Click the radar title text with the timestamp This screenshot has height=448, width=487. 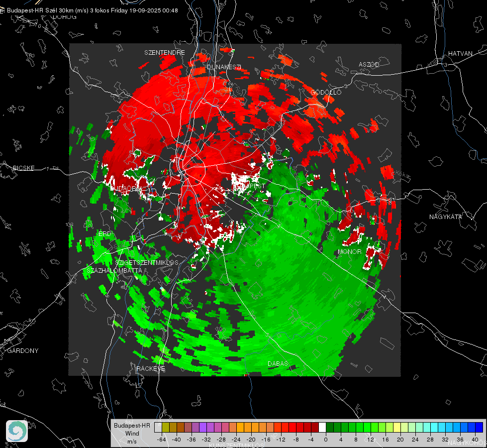[92, 10]
